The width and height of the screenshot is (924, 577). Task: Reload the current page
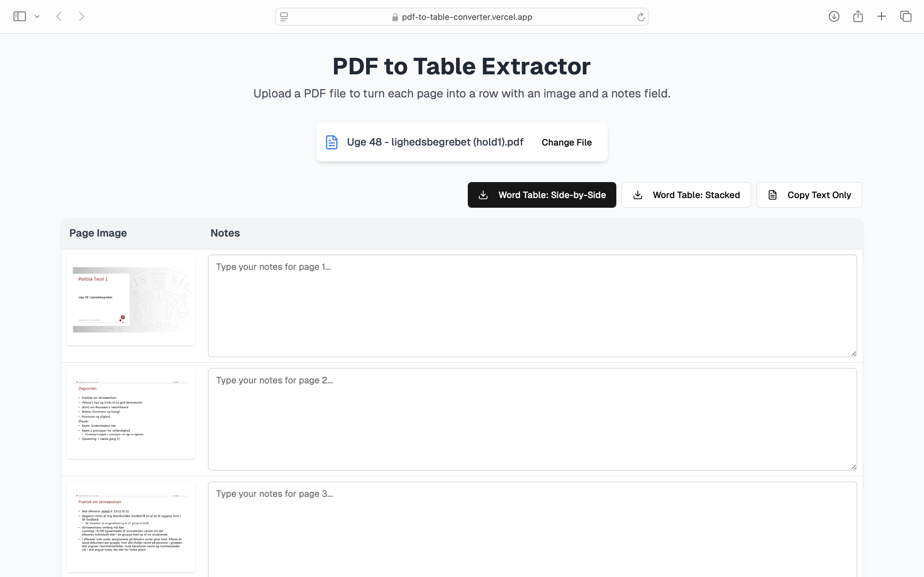pos(640,16)
